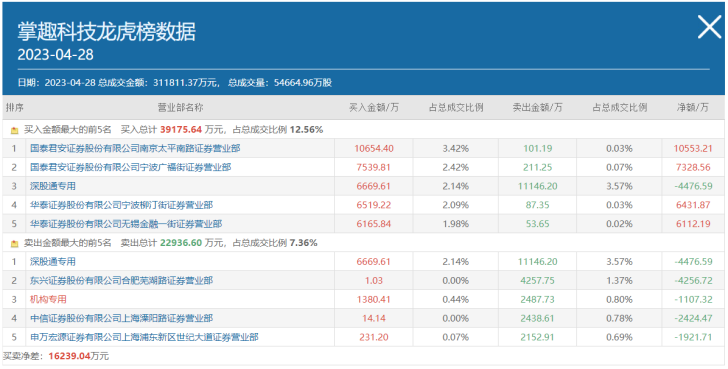Open 申万宏源证券上海浦东新区世纪大道营业部 link

[x=144, y=337]
